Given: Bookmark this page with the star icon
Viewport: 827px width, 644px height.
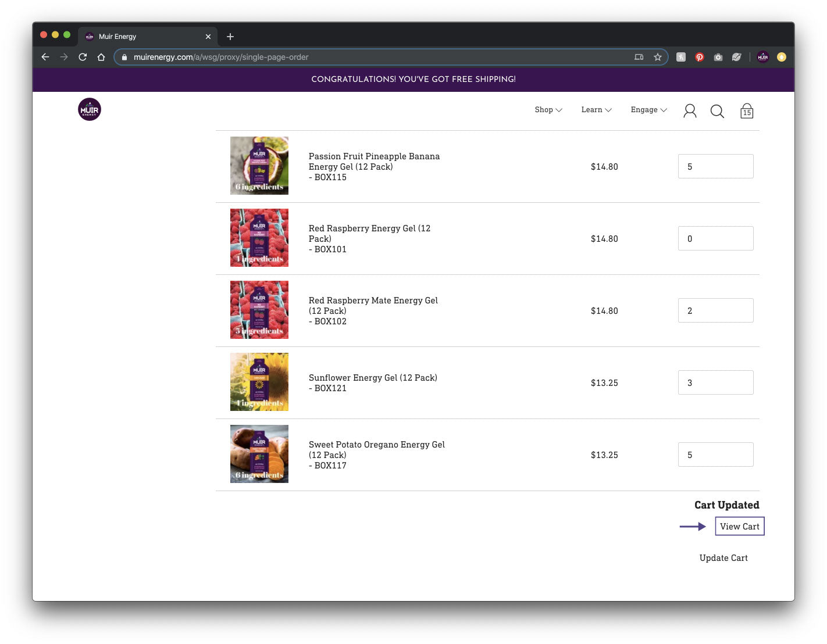Looking at the screenshot, I should click(x=658, y=57).
